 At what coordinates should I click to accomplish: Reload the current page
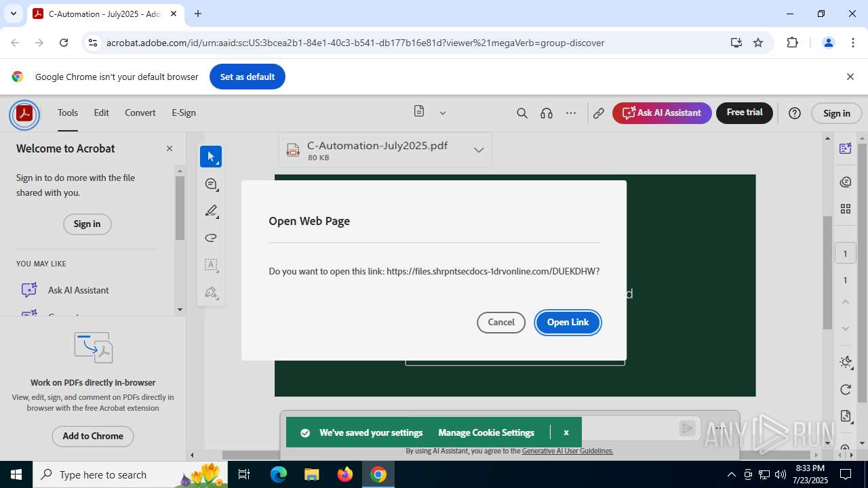coord(64,43)
